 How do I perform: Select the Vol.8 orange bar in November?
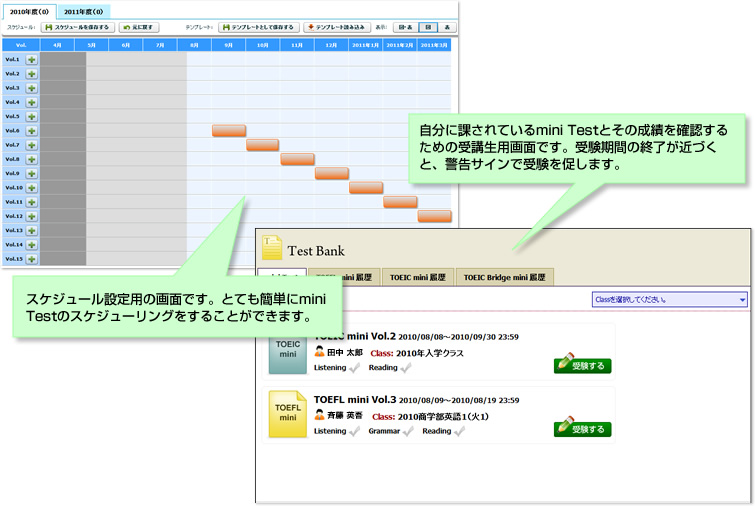point(298,159)
